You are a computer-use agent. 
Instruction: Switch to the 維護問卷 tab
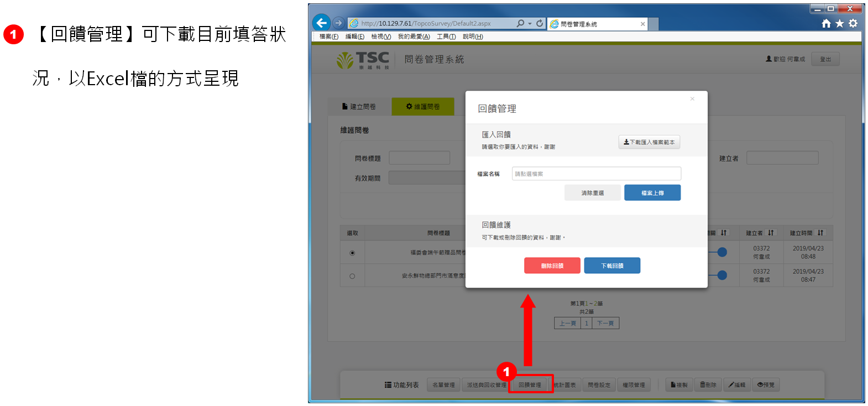423,107
